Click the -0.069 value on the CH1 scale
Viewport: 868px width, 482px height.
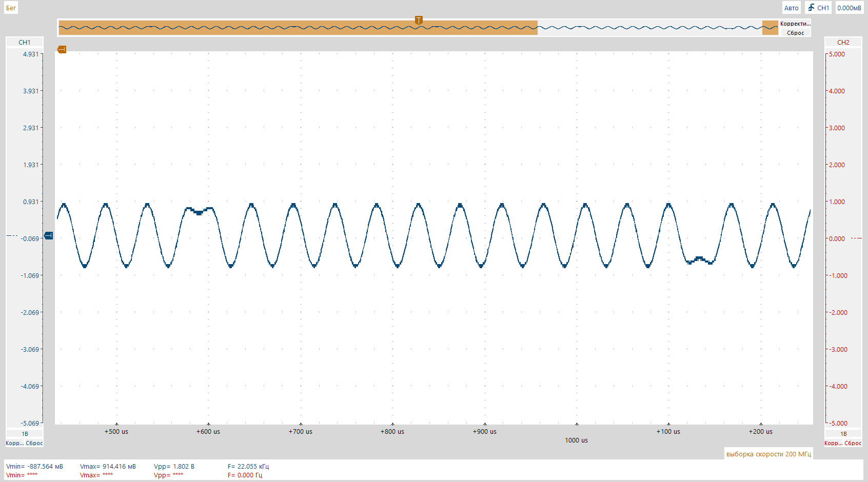coord(30,238)
